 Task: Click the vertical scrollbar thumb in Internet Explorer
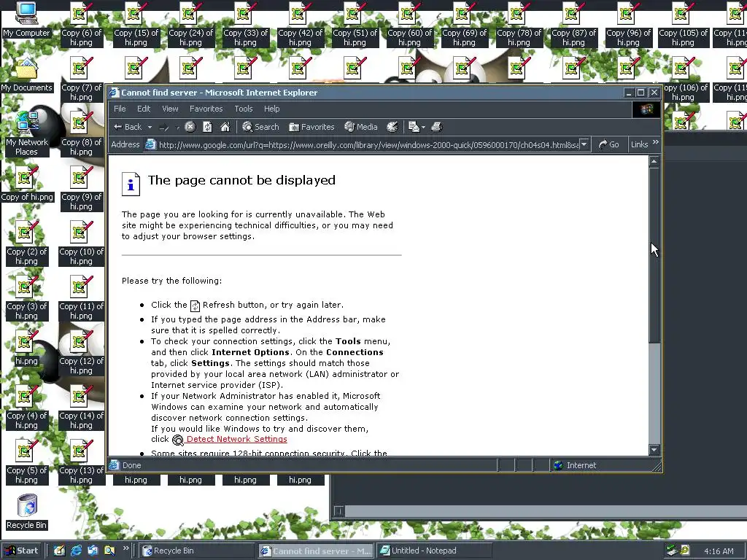[654, 254]
